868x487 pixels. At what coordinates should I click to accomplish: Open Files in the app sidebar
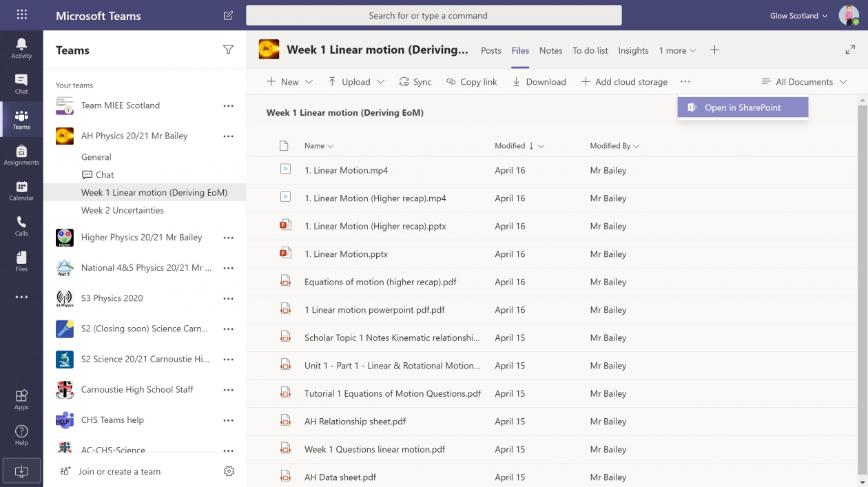pyautogui.click(x=21, y=262)
